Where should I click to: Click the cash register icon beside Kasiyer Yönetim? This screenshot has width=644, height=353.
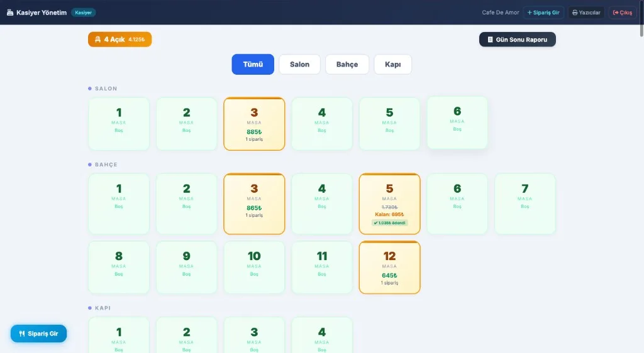(10, 13)
